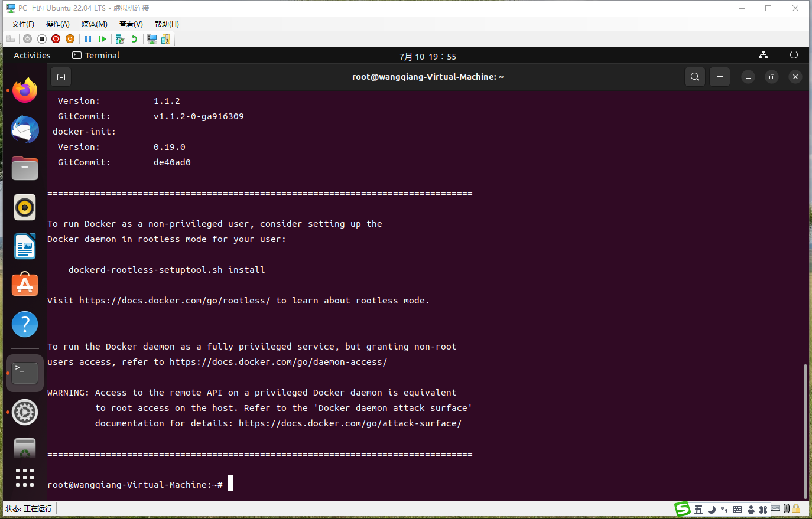Create a VM checkpoint
The width and height of the screenshot is (812, 519).
(x=120, y=39)
